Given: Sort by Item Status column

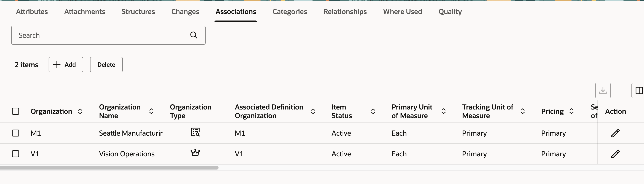Looking at the screenshot, I should [x=373, y=111].
